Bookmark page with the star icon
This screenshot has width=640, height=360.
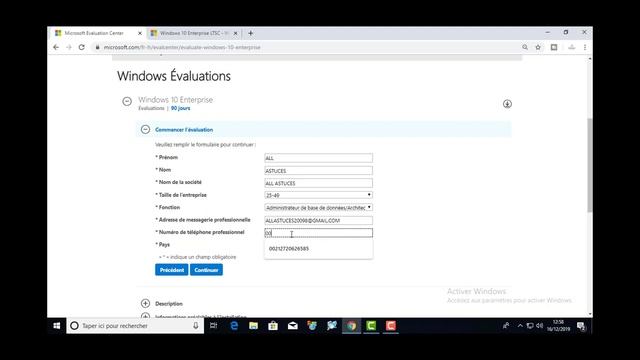[538, 47]
